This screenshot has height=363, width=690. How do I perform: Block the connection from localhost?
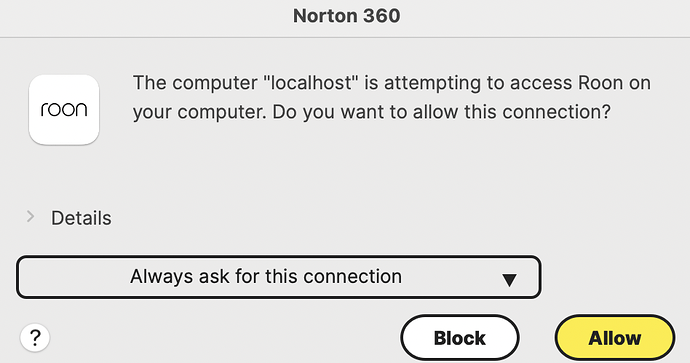460,338
